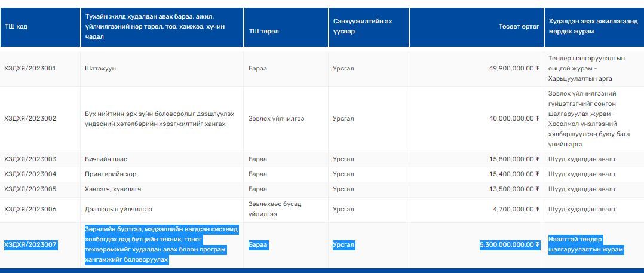Click the ТШ код column header
Viewport: 644px width, 273px height.
coord(16,27)
